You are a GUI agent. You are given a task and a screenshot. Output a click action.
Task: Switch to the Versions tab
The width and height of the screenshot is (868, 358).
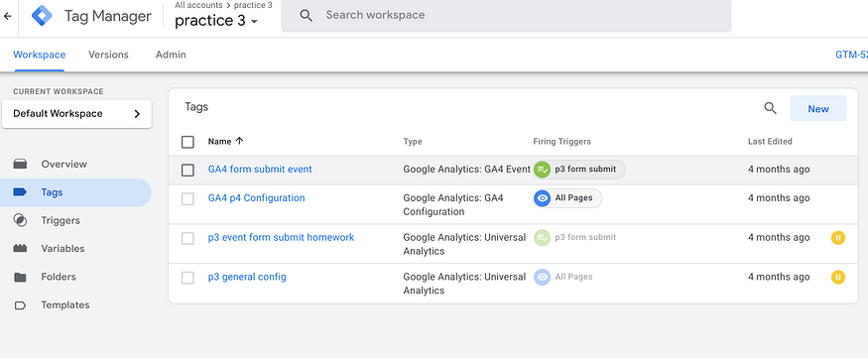[x=108, y=55]
